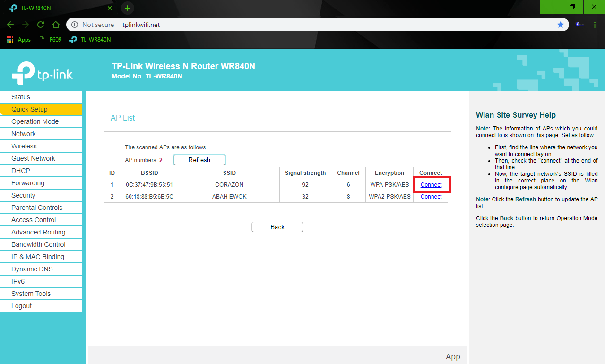This screenshot has height=364, width=605.
Task: Click the WPA-PSK/AES encryption cell
Action: pyautogui.click(x=389, y=185)
